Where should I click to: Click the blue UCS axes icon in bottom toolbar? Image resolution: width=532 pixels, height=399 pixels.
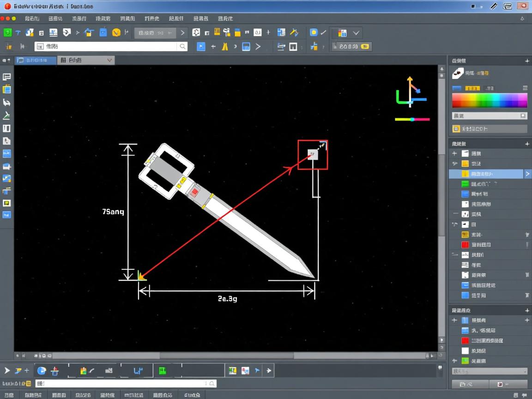(x=137, y=370)
